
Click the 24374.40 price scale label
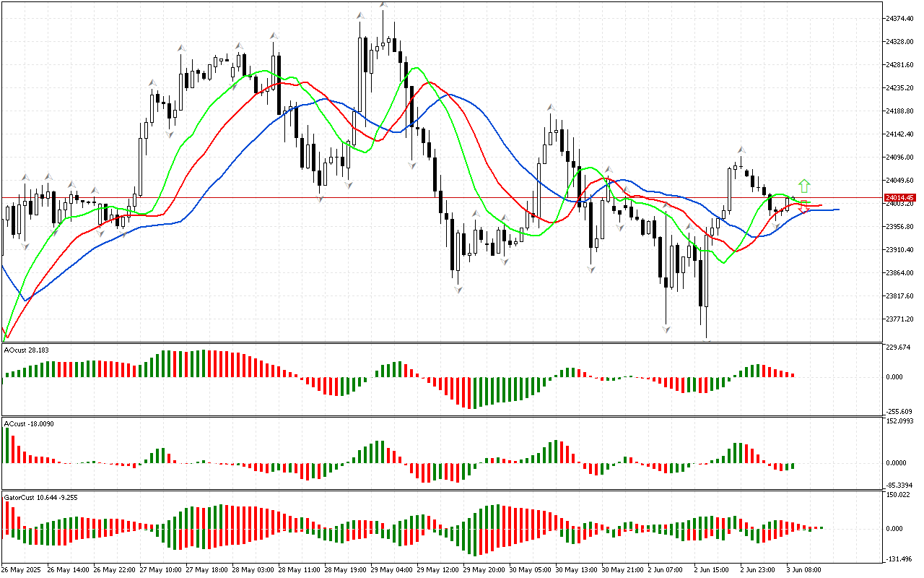pyautogui.click(x=899, y=18)
